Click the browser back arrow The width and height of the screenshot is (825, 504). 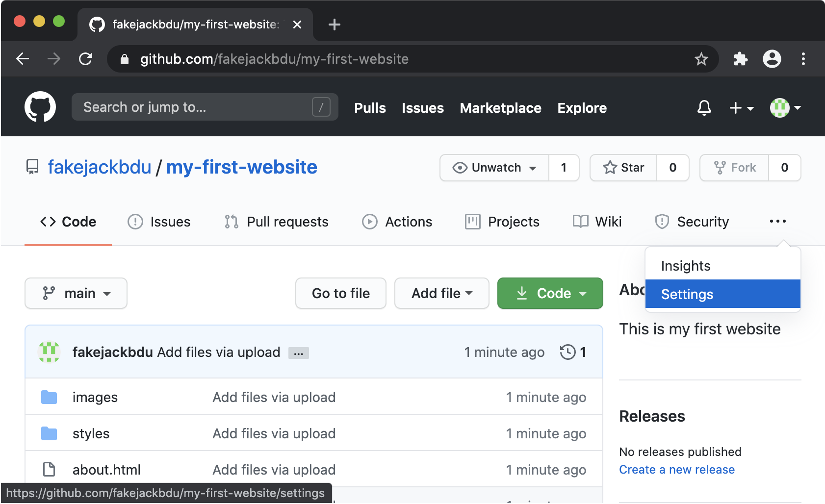pyautogui.click(x=23, y=59)
